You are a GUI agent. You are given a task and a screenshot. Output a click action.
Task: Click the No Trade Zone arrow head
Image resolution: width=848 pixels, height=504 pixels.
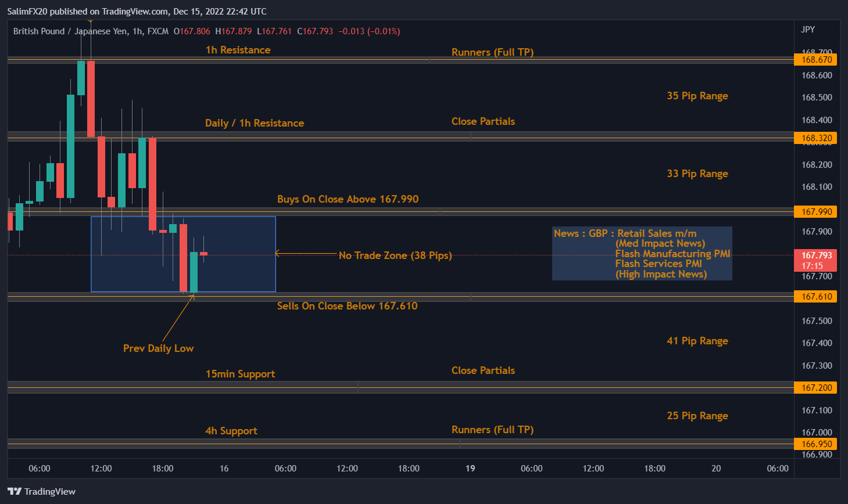coord(277,253)
